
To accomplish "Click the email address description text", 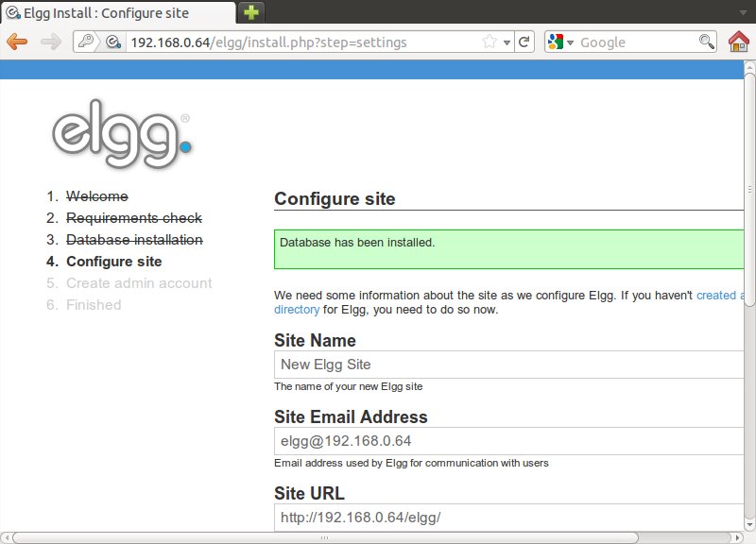I will click(411, 463).
